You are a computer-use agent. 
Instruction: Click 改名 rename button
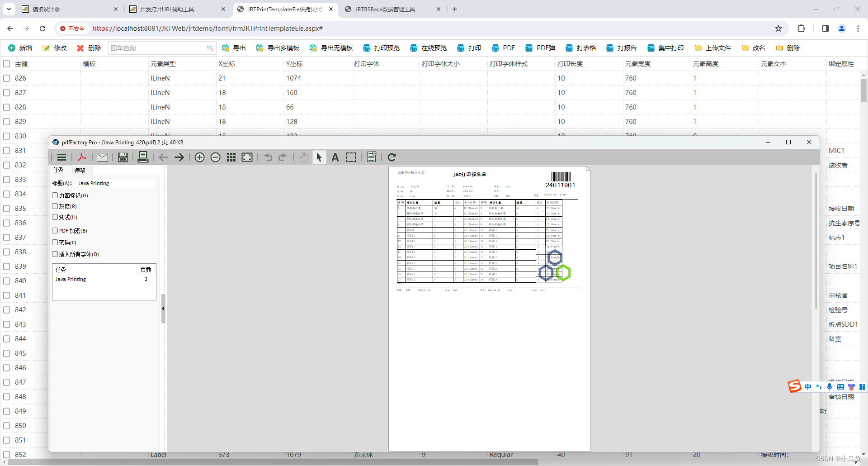pyautogui.click(x=754, y=48)
